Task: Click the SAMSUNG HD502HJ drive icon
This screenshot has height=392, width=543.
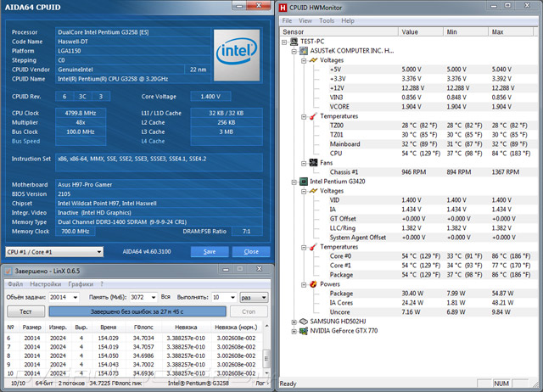Action: 304,322
